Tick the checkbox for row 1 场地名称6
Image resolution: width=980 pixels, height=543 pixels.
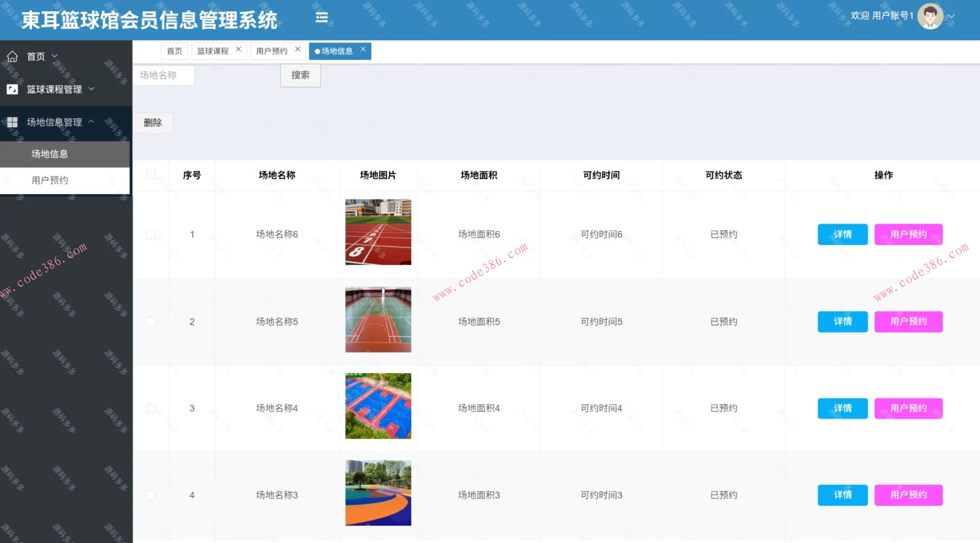(151, 234)
